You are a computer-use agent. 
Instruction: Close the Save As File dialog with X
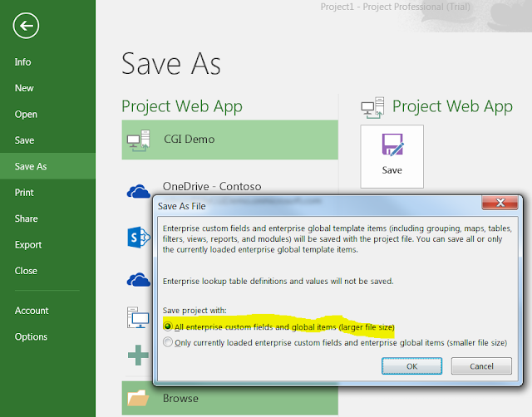pyautogui.click(x=500, y=203)
